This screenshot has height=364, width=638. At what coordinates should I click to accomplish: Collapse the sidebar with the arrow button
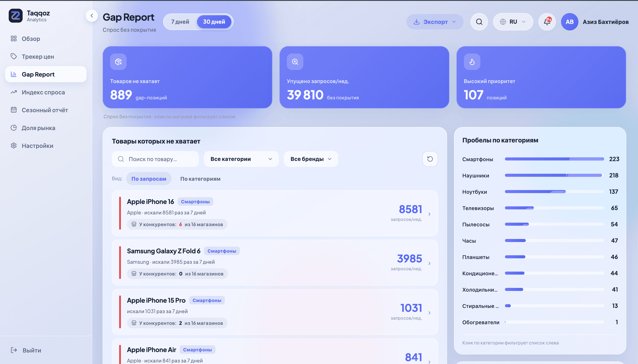click(92, 16)
